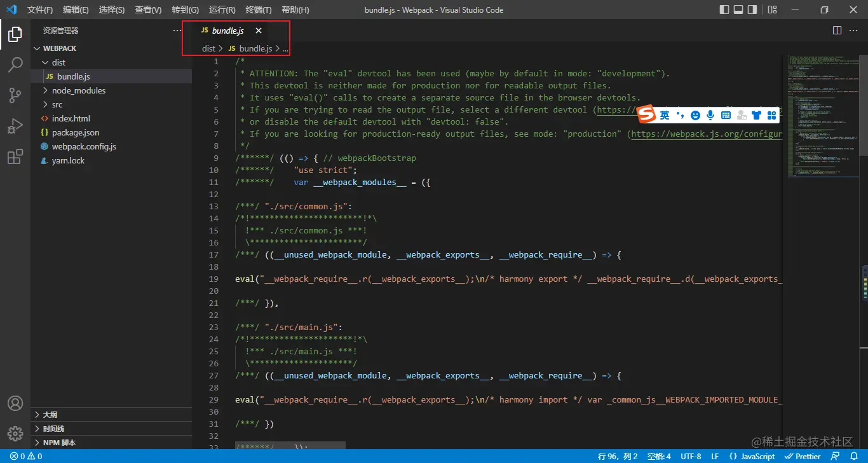Collapse the WEBPACK root folder
Image resolution: width=868 pixels, height=463 pixels.
(111, 48)
